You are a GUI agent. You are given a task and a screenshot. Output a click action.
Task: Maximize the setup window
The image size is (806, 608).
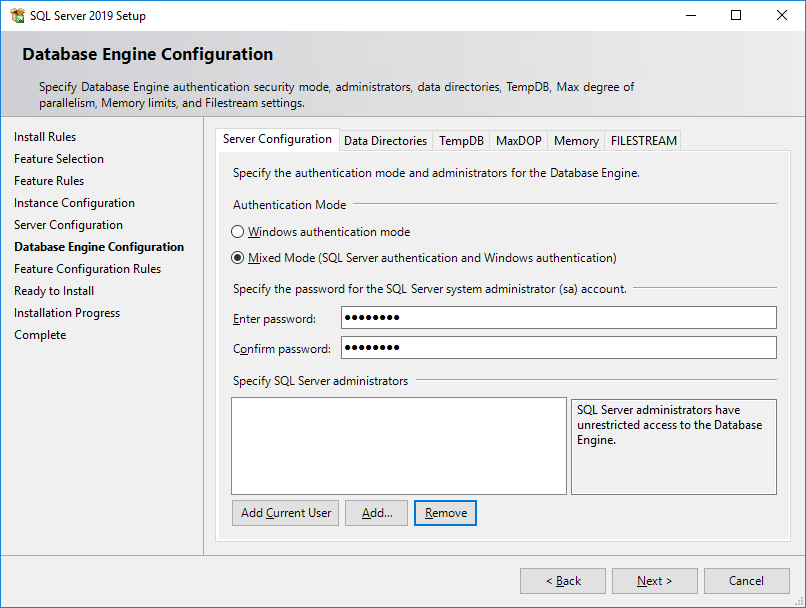click(736, 15)
